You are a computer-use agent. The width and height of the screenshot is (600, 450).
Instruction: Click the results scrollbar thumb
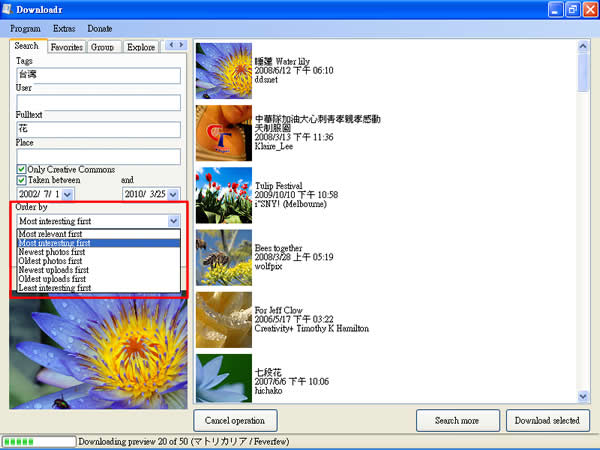coord(583,72)
